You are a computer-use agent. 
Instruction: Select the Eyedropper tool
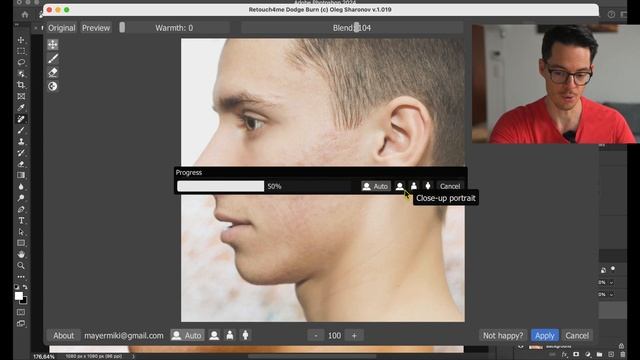(21, 108)
